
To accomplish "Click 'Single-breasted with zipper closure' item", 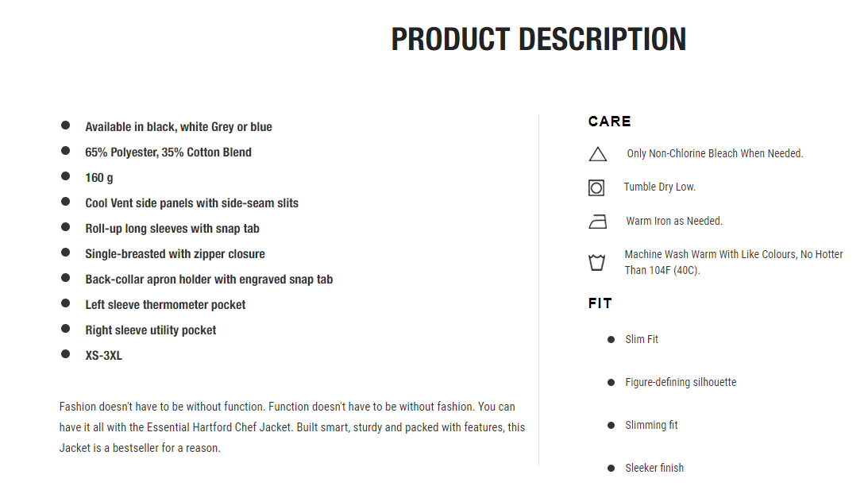I will pos(175,253).
